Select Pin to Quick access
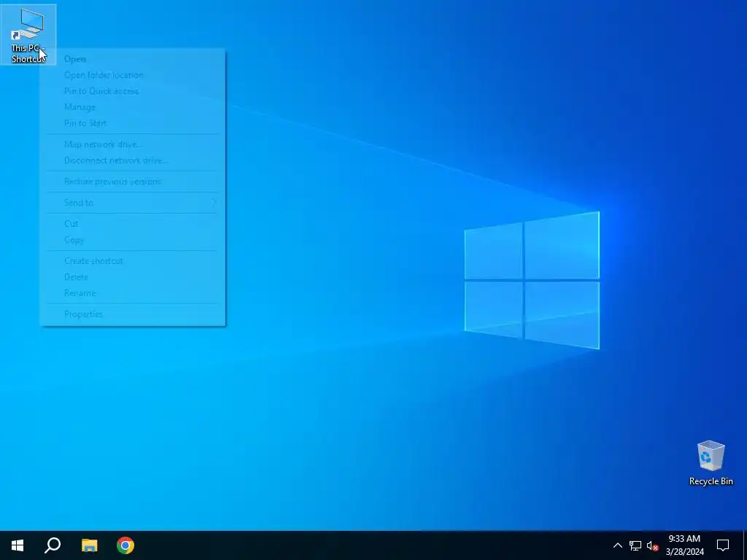747x560 pixels. tap(133, 91)
